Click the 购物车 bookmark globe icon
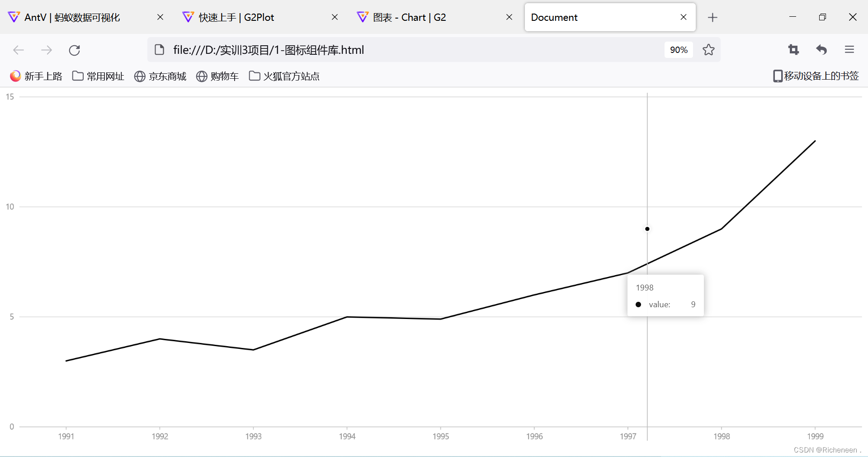Viewport: 868px width, 457px height. [202, 76]
